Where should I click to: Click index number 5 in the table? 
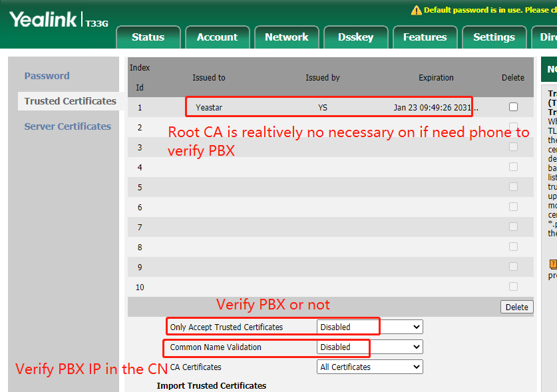(x=140, y=187)
